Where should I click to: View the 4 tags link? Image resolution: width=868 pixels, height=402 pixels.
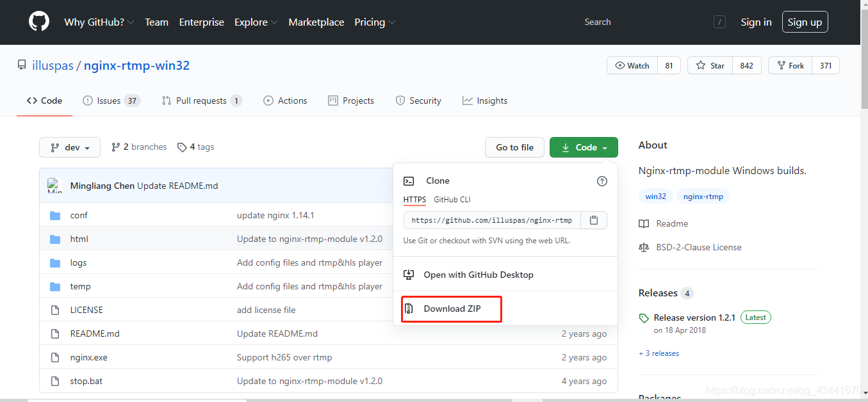tap(195, 147)
